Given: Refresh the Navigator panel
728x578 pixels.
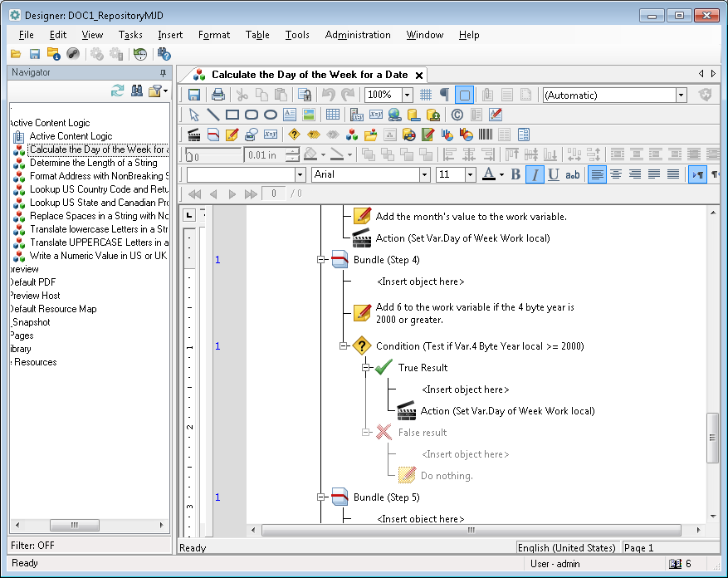Looking at the screenshot, I should 118,91.
